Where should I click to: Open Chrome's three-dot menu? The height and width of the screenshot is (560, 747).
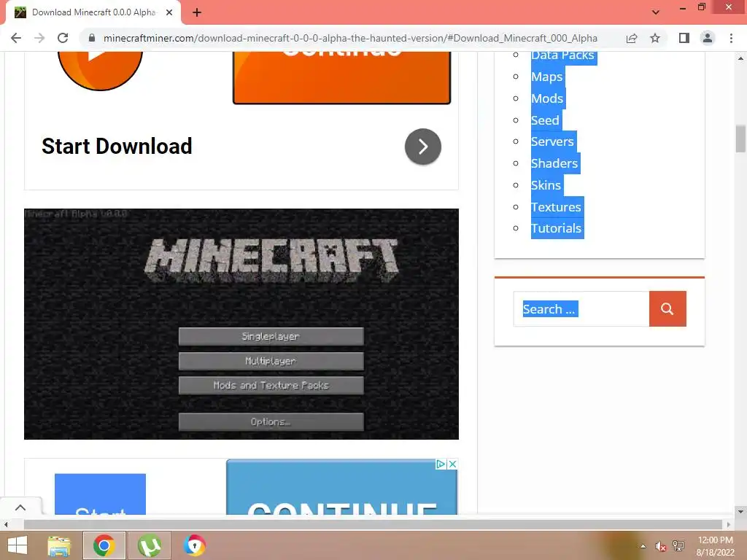[731, 38]
